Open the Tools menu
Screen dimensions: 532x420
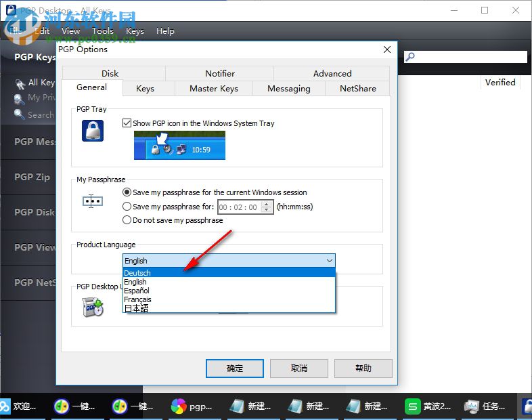[103, 31]
